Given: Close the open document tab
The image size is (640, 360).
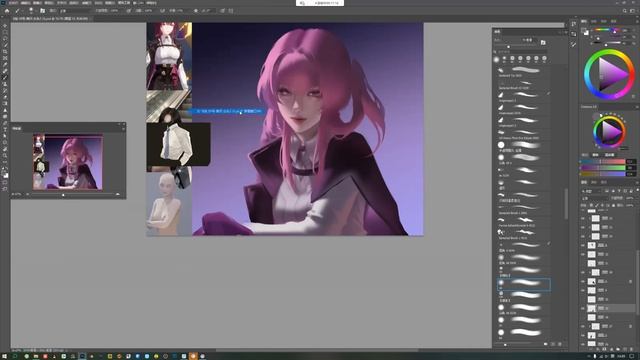Looking at the screenshot, I should [91, 18].
